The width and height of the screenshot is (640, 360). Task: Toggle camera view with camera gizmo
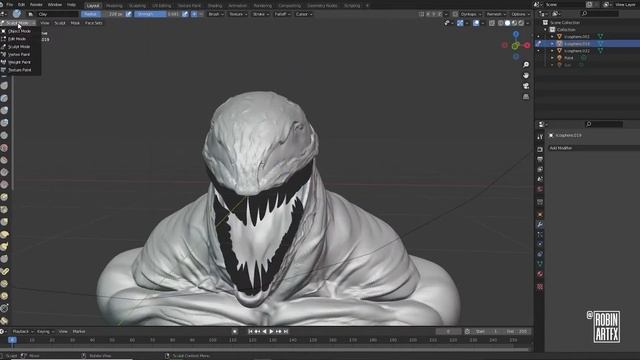pos(526,86)
